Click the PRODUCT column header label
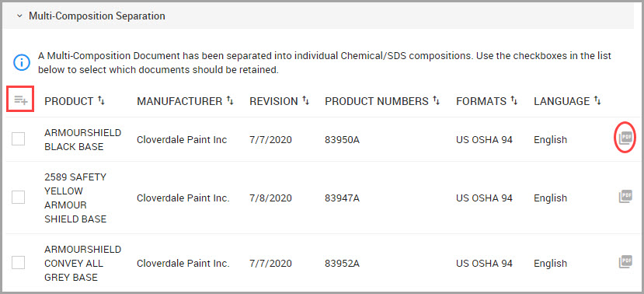This screenshot has height=294, width=644. [x=69, y=101]
